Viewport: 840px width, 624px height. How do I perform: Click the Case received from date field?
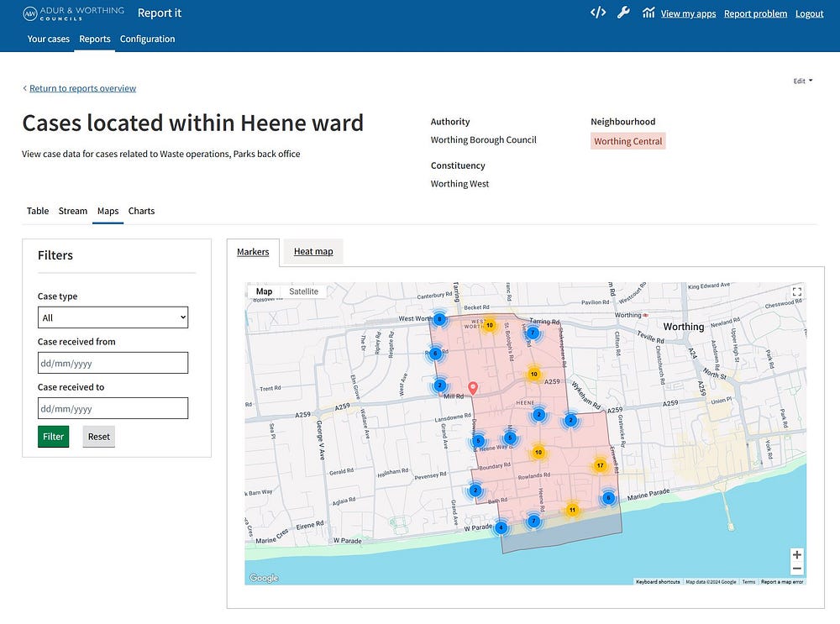pyautogui.click(x=113, y=363)
